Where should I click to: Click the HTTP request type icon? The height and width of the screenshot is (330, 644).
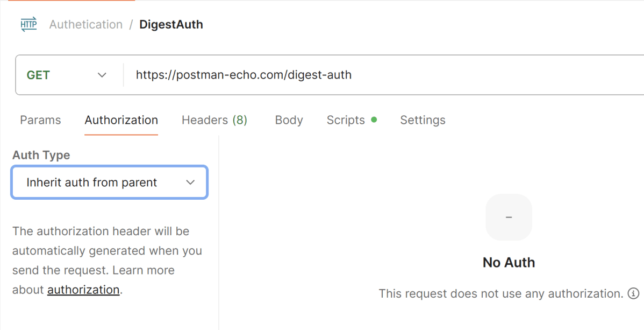click(28, 25)
